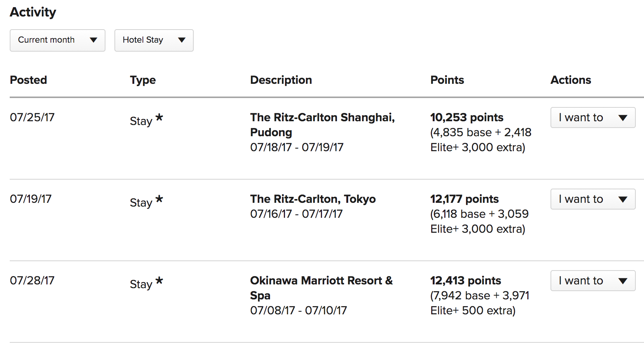Open The Ritz-Carlton Shanghai, Pudong stay details
The width and height of the screenshot is (644, 351).
[x=322, y=125]
